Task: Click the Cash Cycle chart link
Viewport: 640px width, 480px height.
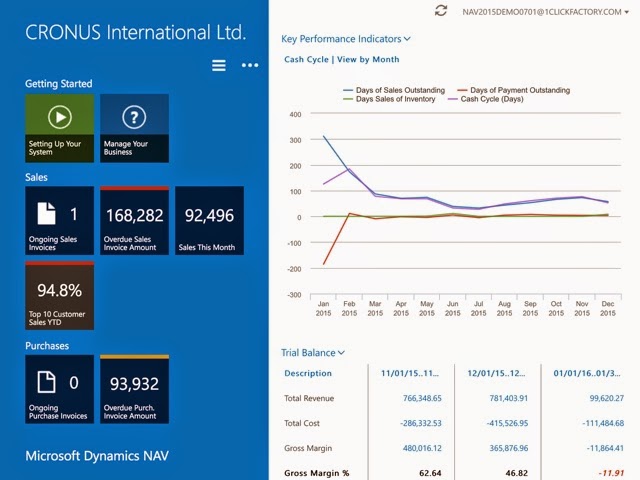Action: click(x=307, y=59)
